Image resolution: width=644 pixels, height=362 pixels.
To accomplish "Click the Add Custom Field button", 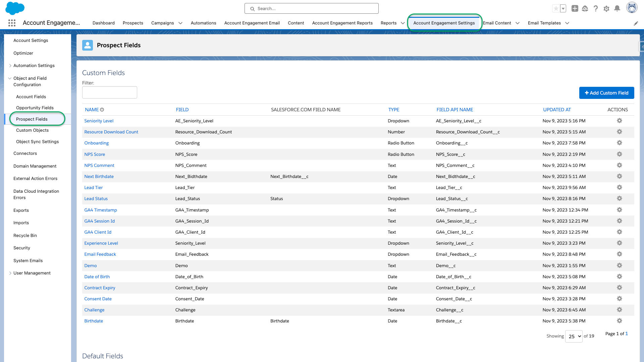I will tap(606, 93).
